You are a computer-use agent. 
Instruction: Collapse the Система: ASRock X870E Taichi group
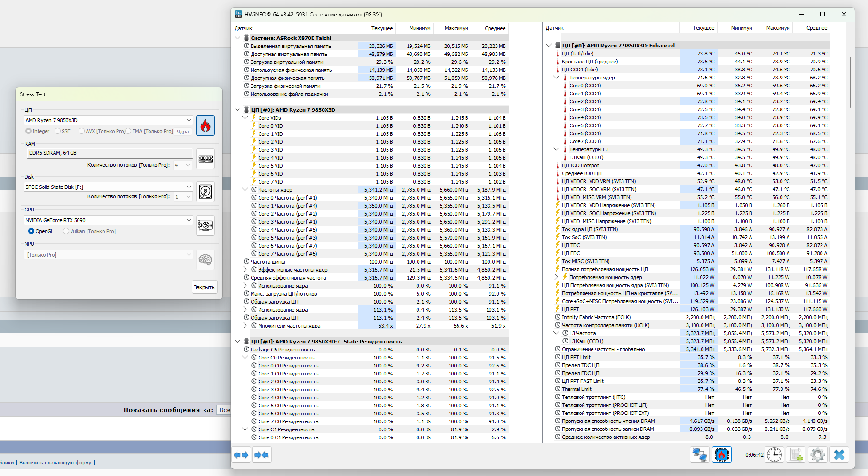pos(238,38)
